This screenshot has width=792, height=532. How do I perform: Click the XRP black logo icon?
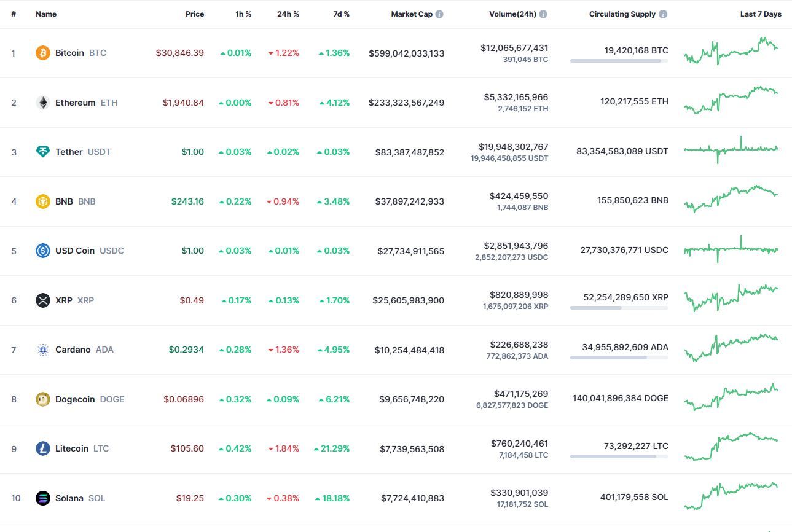42,300
